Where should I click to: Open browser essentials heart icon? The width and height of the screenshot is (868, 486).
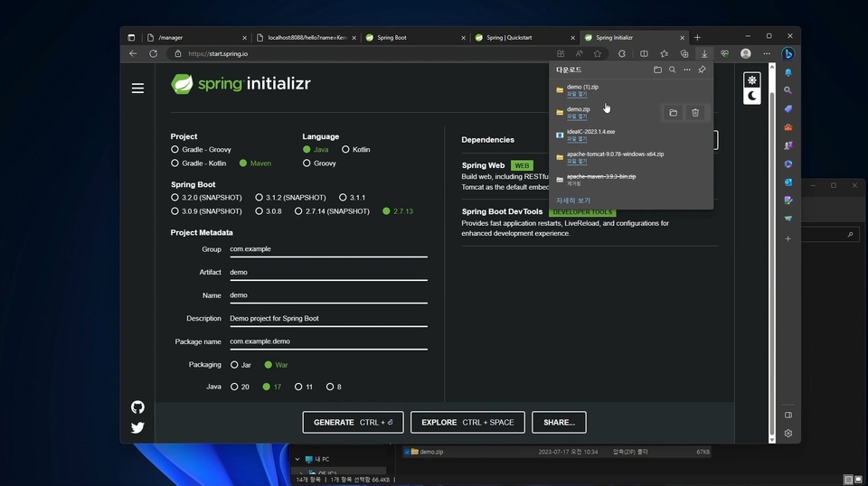click(724, 53)
